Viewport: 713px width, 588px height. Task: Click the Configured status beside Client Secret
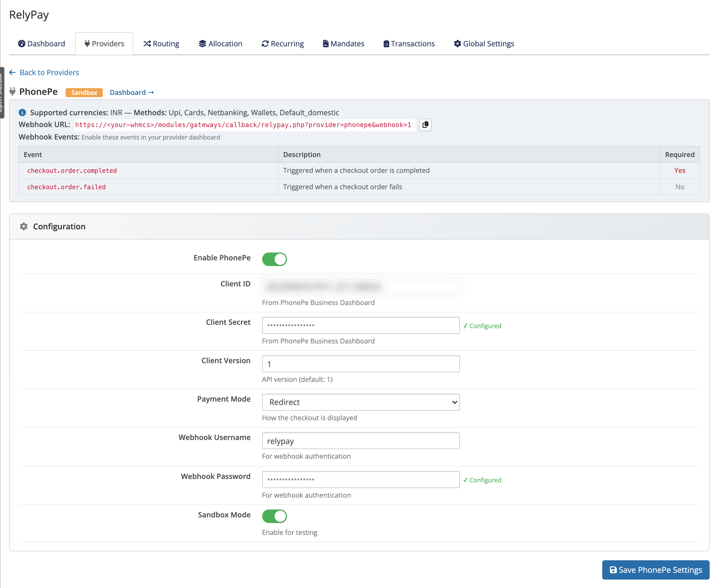pyautogui.click(x=482, y=326)
